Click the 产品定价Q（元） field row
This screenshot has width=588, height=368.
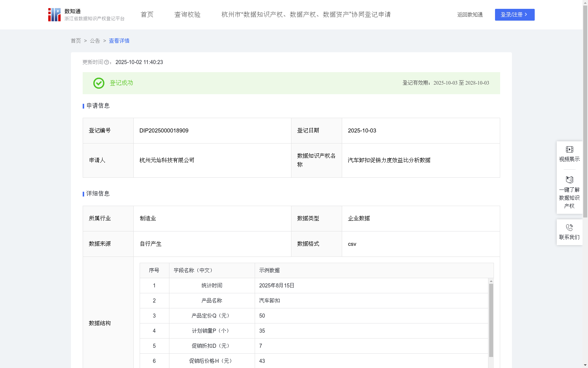314,316
